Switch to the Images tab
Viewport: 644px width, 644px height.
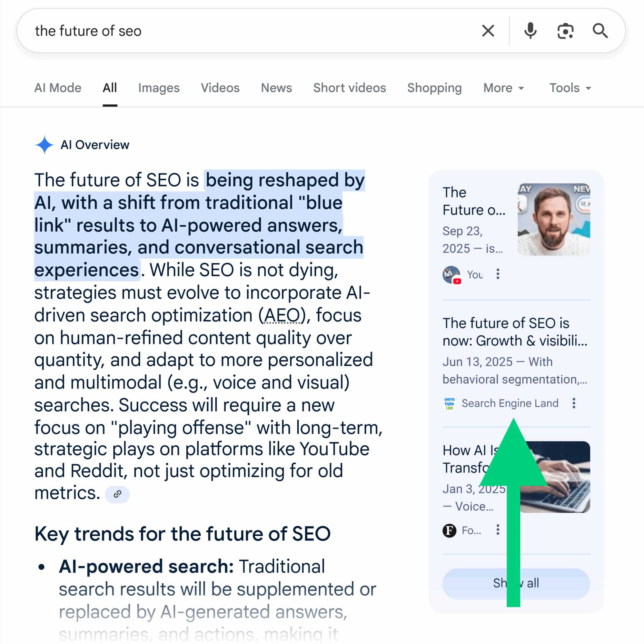click(159, 88)
